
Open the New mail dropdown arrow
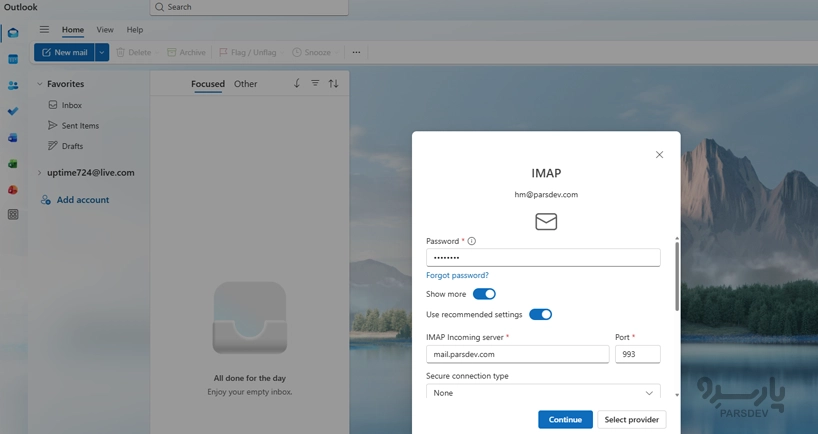pos(102,52)
